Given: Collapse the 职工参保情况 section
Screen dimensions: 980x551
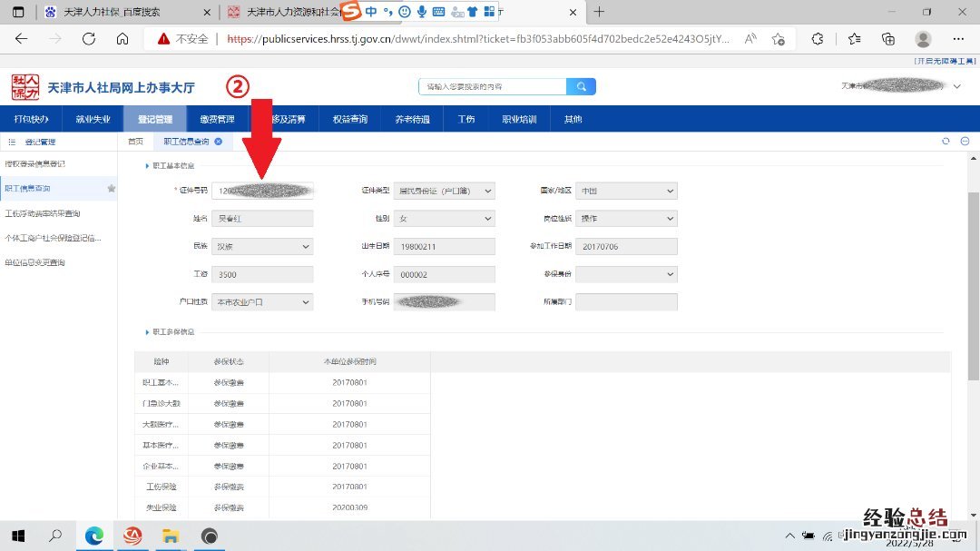Looking at the screenshot, I should (148, 332).
